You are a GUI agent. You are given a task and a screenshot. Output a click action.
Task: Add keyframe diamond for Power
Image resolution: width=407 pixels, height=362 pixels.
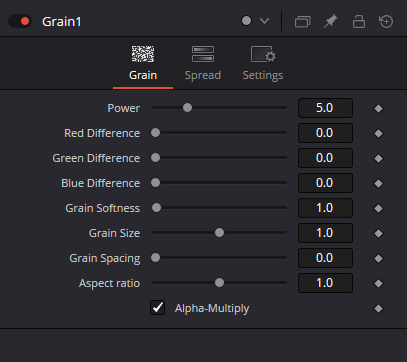pos(378,108)
